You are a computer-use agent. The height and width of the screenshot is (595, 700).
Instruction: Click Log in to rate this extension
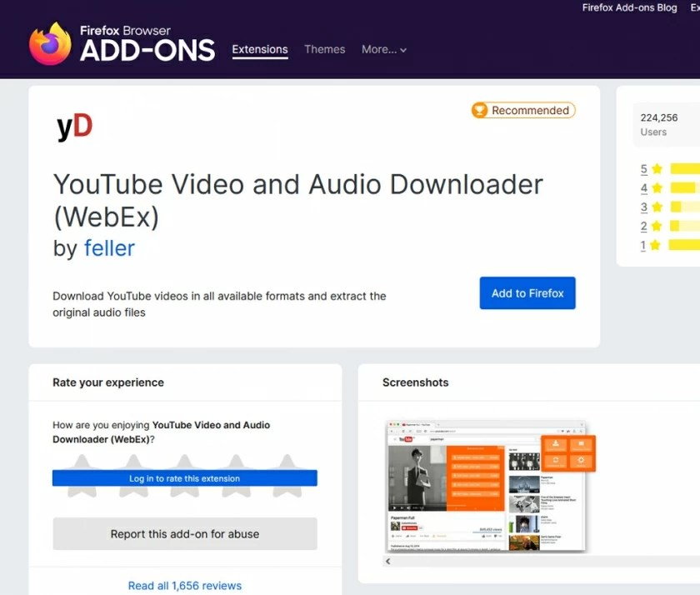click(184, 478)
